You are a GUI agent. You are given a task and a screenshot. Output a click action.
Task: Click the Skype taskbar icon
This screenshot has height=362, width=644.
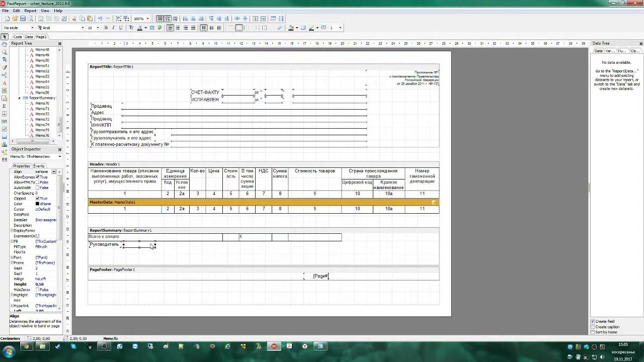coord(73,346)
